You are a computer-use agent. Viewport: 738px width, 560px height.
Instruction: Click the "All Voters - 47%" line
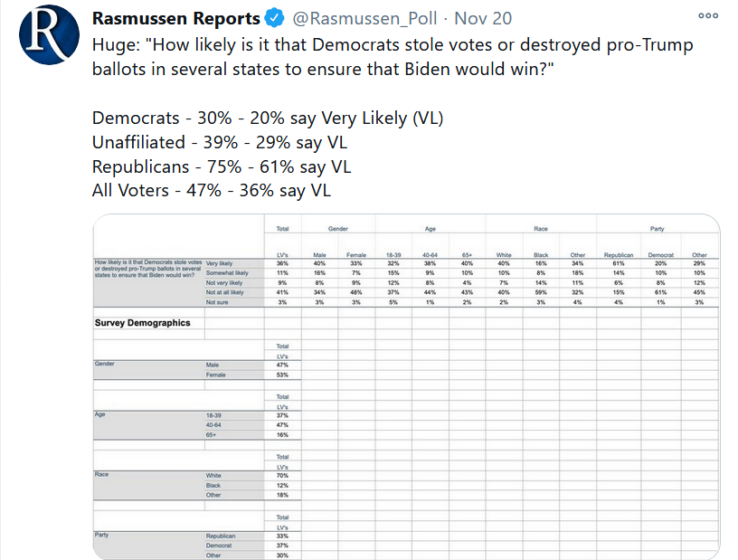pos(212,190)
